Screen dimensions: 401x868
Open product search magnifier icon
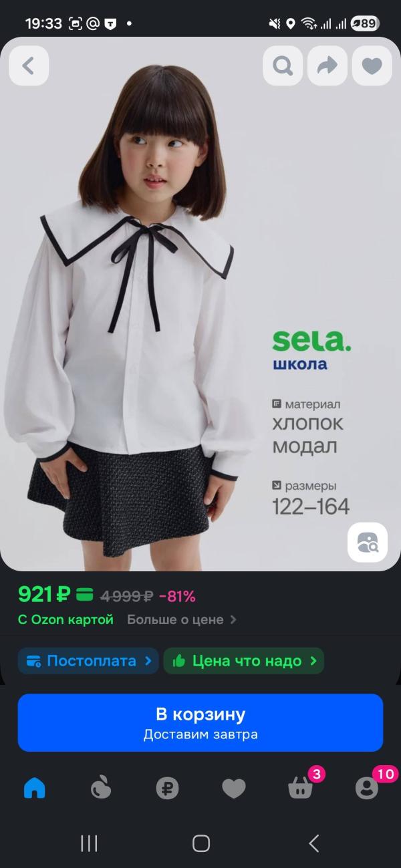[283, 65]
